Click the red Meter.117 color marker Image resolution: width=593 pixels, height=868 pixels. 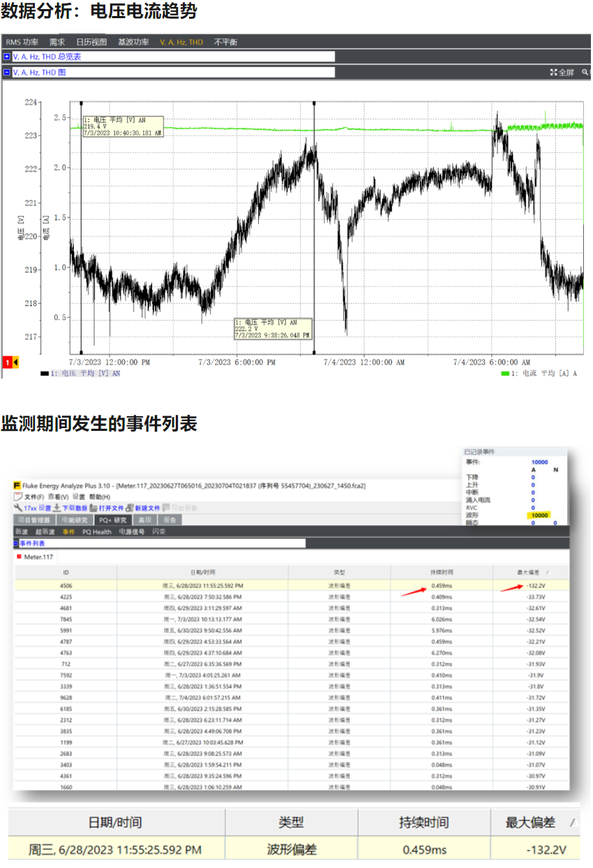click(19, 557)
